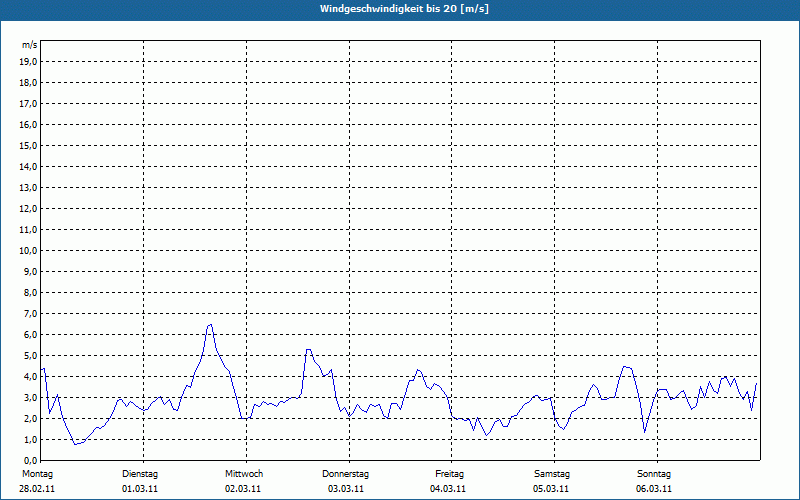The height and width of the screenshot is (500, 800).
Task: Click the 'm/s' unit label
Action: (x=30, y=45)
